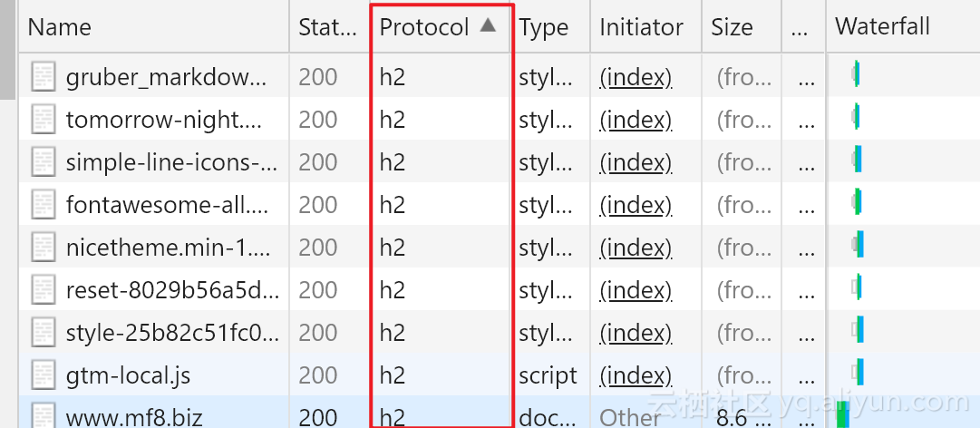This screenshot has width=980, height=428.
Task: Click the file icon beside tomorrow-night row
Action: pyautogui.click(x=44, y=119)
